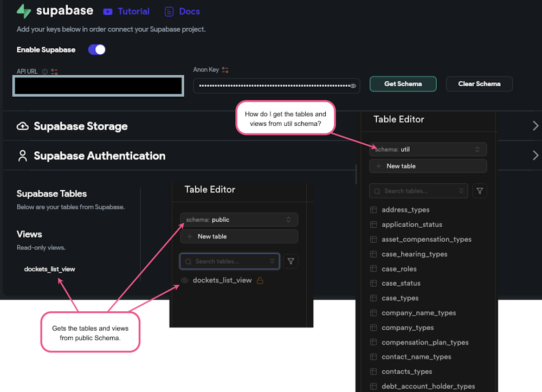Open the filter icon beside Search tables
This screenshot has width=542, height=392.
tap(480, 191)
